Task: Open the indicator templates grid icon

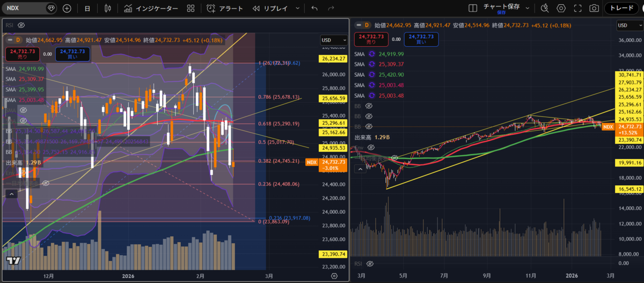Action: 191,9
